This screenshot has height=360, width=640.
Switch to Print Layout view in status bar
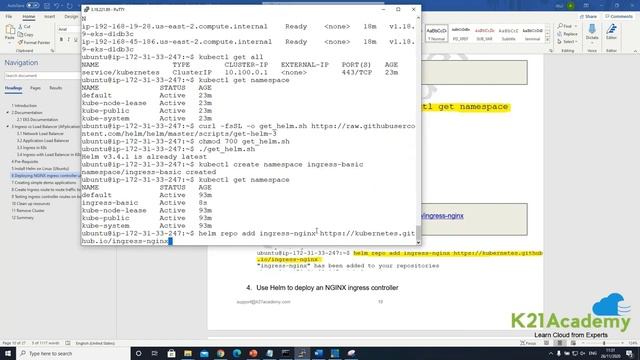(560, 343)
